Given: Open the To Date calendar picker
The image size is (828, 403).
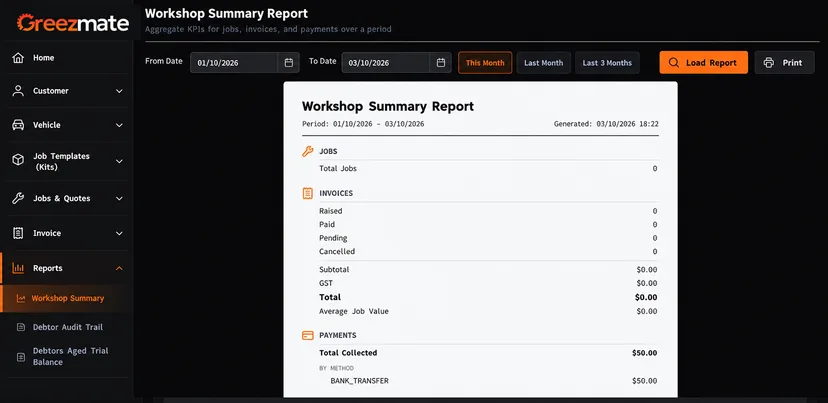Looking at the screenshot, I should [441, 63].
